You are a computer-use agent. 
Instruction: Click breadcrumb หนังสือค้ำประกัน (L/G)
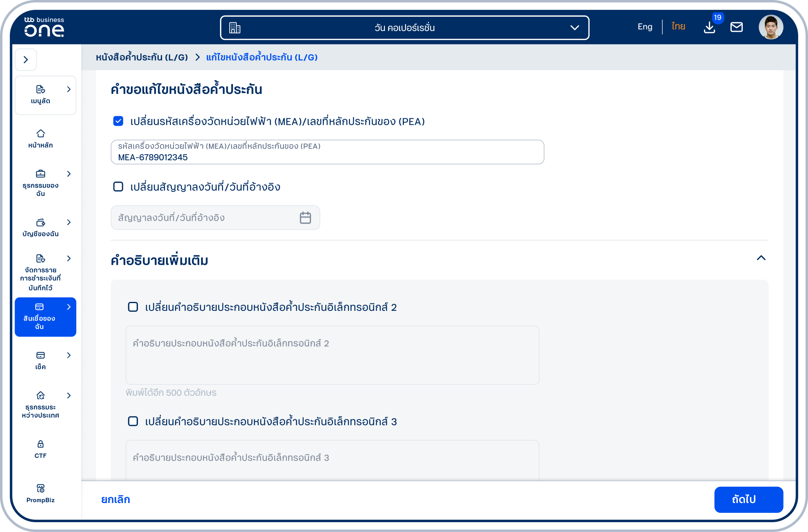click(142, 57)
